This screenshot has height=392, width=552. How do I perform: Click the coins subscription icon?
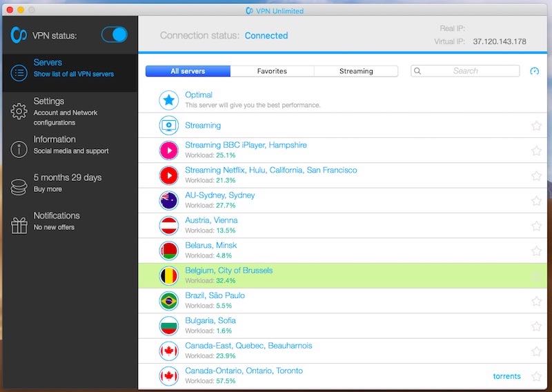19,187
